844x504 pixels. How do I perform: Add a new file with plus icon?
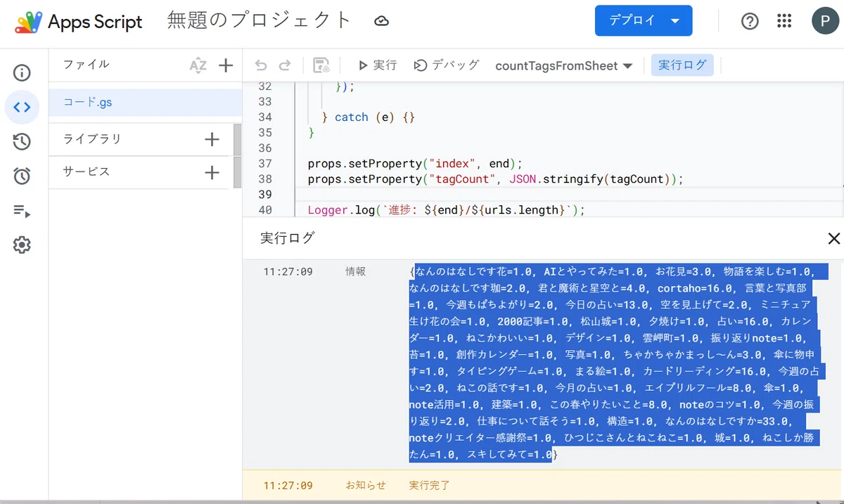pos(225,66)
